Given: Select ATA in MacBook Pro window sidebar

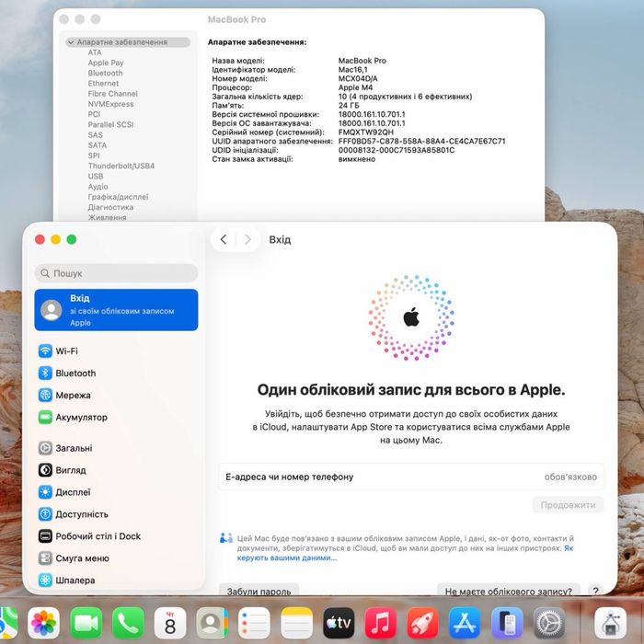Looking at the screenshot, I should tap(95, 52).
